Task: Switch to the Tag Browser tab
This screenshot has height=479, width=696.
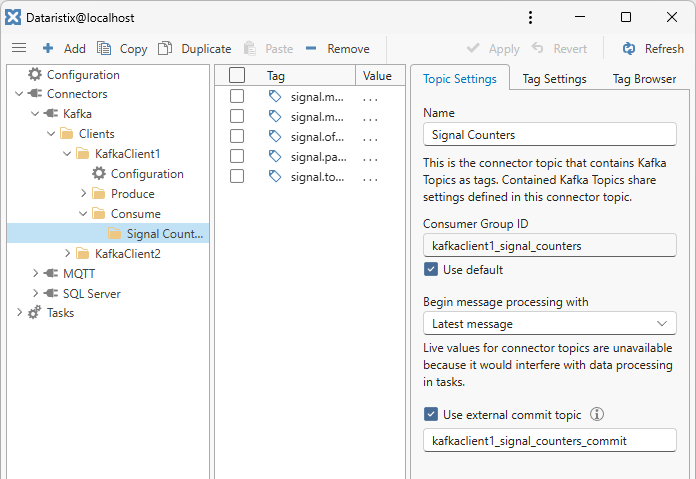Action: (x=643, y=79)
